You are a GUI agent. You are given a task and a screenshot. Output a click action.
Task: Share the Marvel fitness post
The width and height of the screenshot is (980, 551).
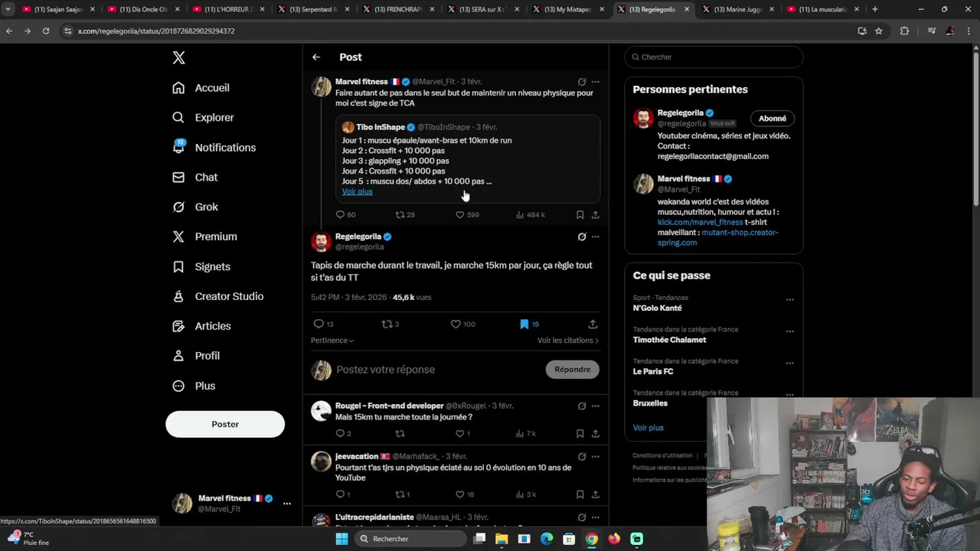596,215
